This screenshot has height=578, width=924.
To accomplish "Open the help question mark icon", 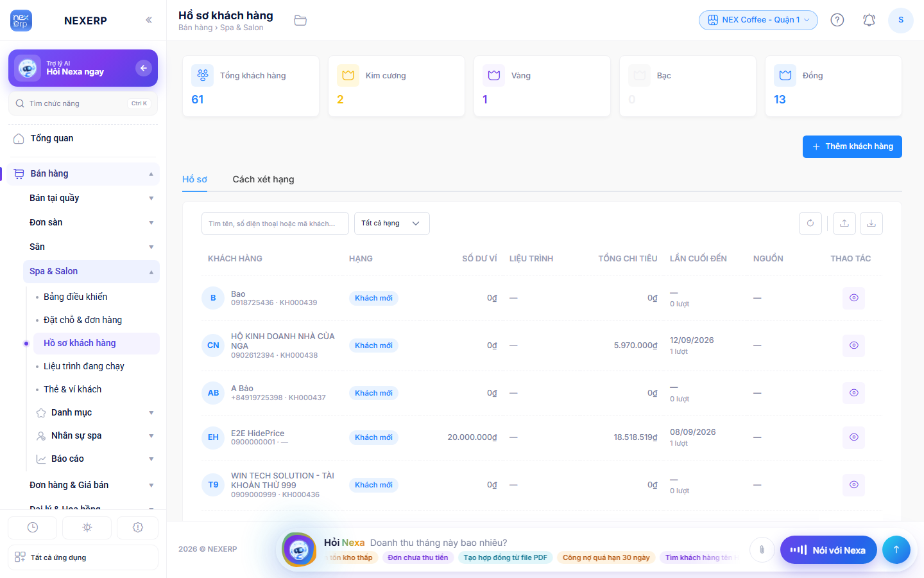I will [x=837, y=20].
